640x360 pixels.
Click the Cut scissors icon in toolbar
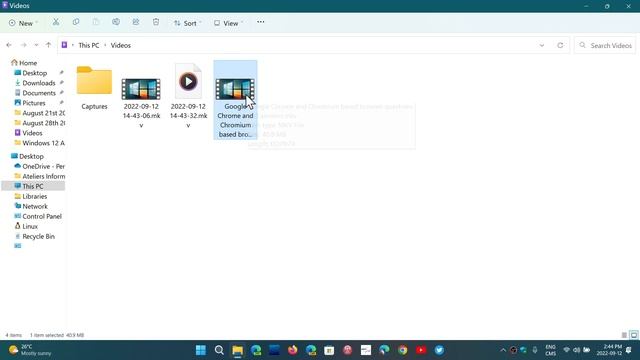point(56,22)
